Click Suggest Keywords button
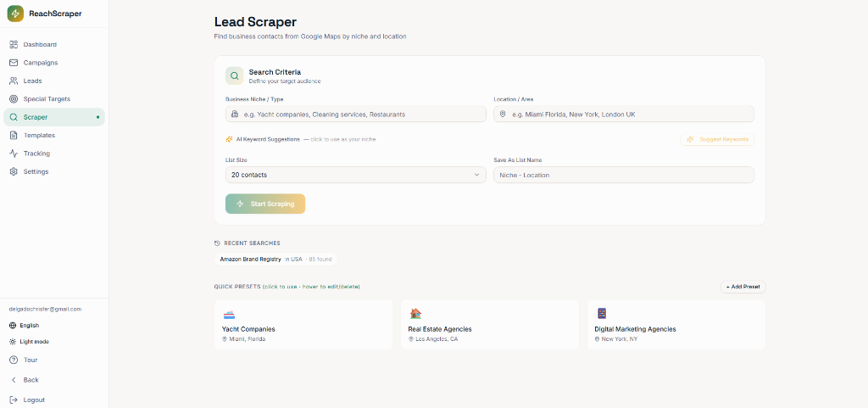868x408 pixels. coord(717,139)
